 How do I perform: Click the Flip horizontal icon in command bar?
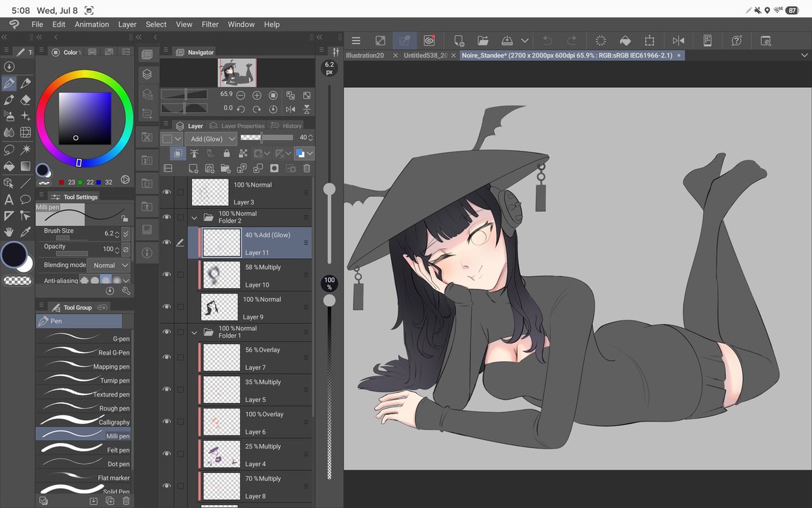[678, 41]
